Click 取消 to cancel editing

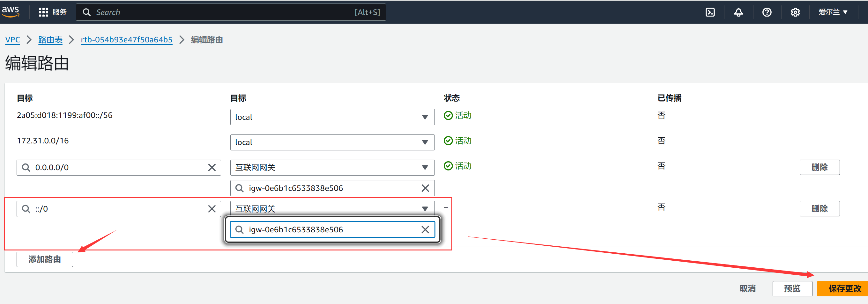(747, 288)
